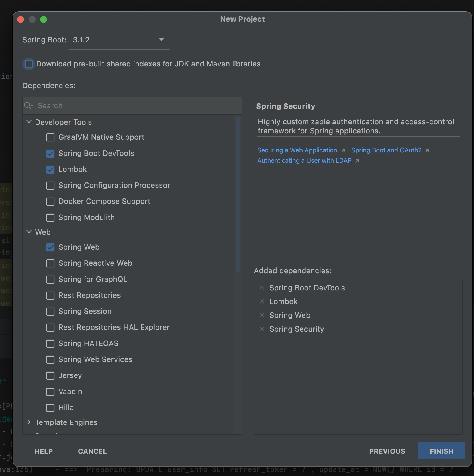
Task: Uncheck the Lombok dependency
Action: pyautogui.click(x=50, y=170)
